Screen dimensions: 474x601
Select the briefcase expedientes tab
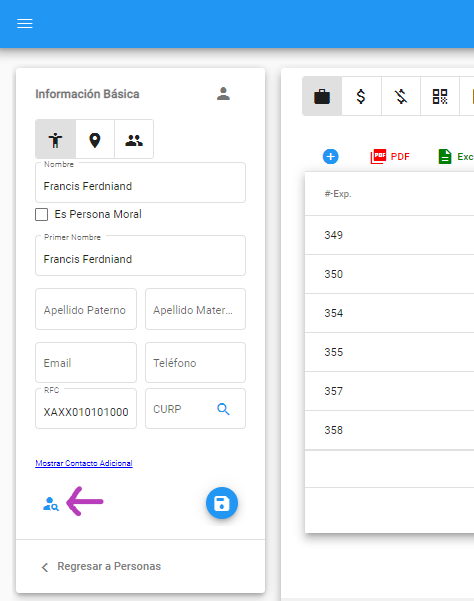click(x=322, y=96)
